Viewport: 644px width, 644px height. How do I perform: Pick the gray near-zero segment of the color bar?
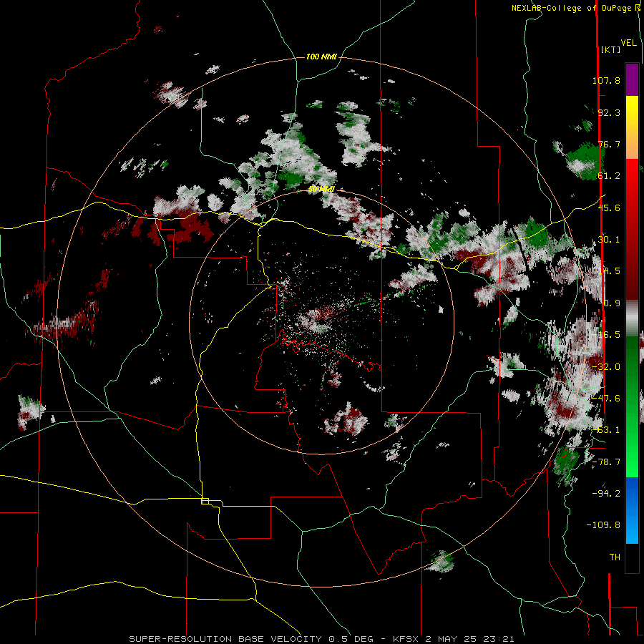(632, 318)
